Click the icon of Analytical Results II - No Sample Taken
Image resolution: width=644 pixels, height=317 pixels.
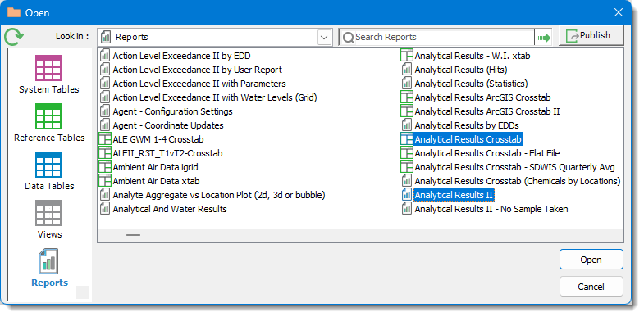point(407,209)
